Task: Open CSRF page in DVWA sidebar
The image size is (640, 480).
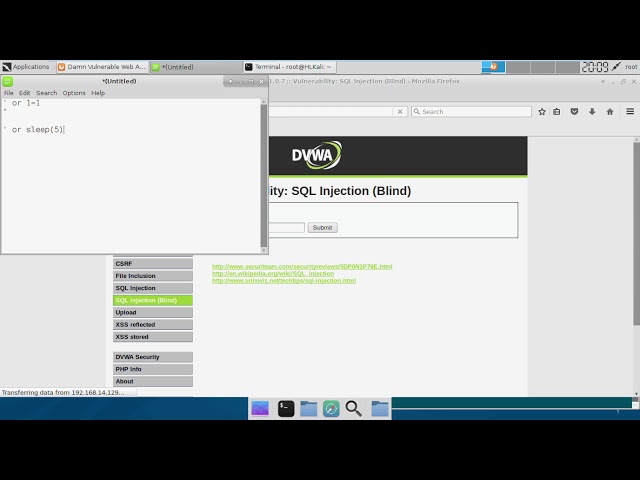Action: pos(153,264)
